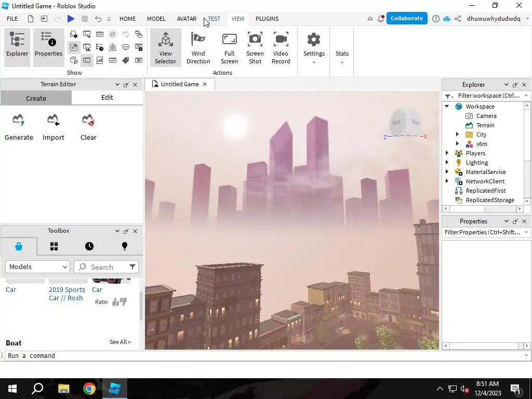Open the Toolbox Creations lightbulb tab
The height and width of the screenshot is (399, 532).
(x=125, y=246)
